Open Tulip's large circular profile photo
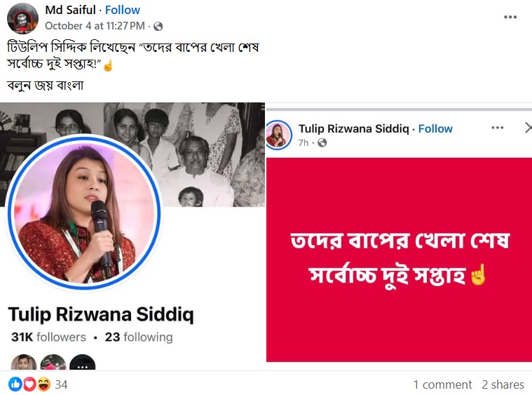 tap(84, 213)
